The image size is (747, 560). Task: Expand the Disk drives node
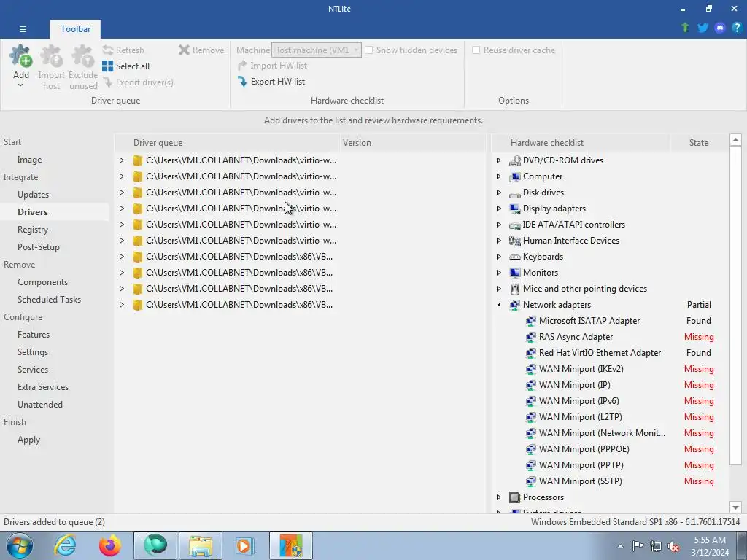point(499,192)
